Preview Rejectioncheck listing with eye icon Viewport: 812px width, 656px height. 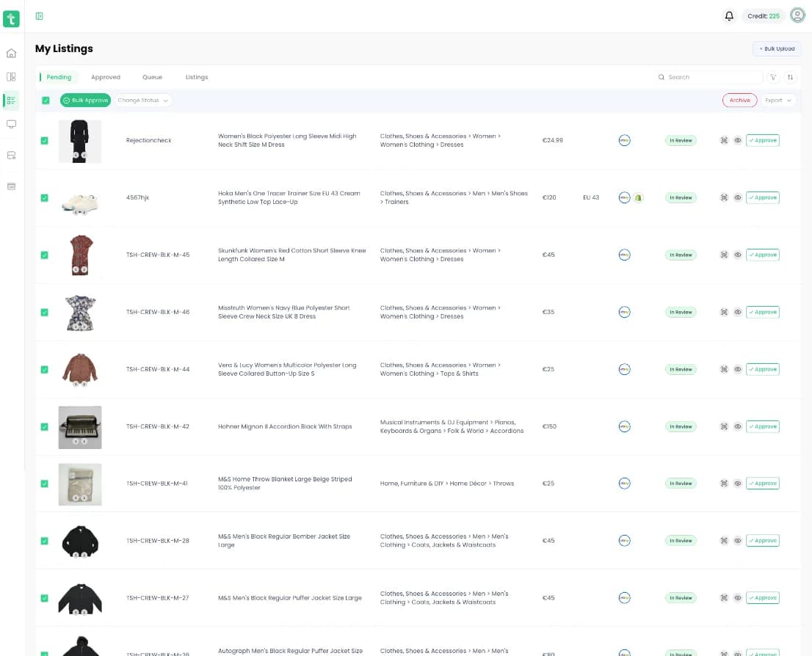click(x=738, y=140)
